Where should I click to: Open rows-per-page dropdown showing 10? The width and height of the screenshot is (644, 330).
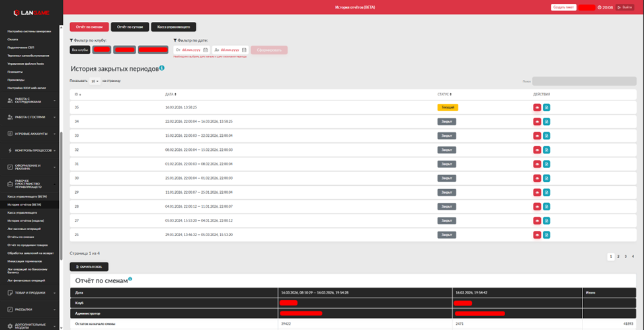pos(95,81)
